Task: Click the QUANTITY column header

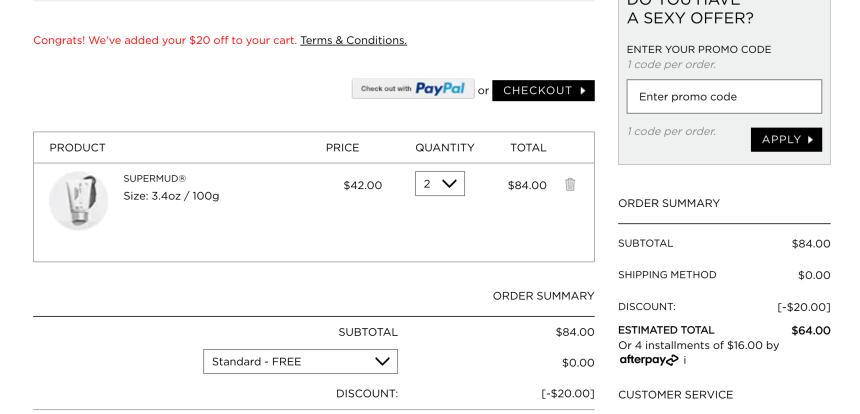Action: tap(444, 148)
